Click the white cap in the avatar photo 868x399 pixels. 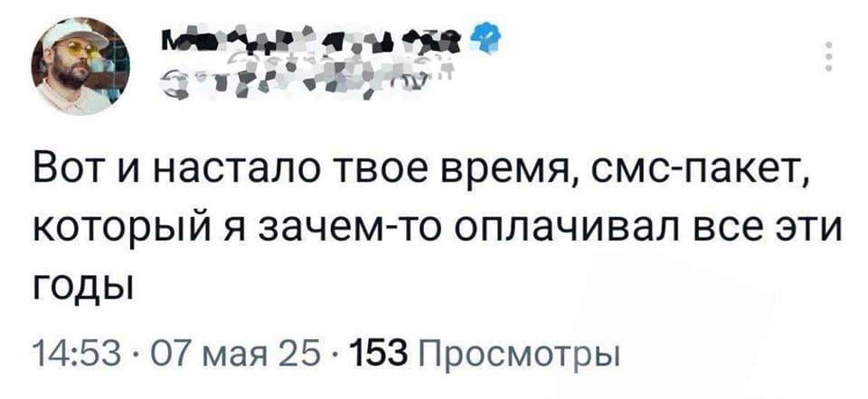pos(71,33)
